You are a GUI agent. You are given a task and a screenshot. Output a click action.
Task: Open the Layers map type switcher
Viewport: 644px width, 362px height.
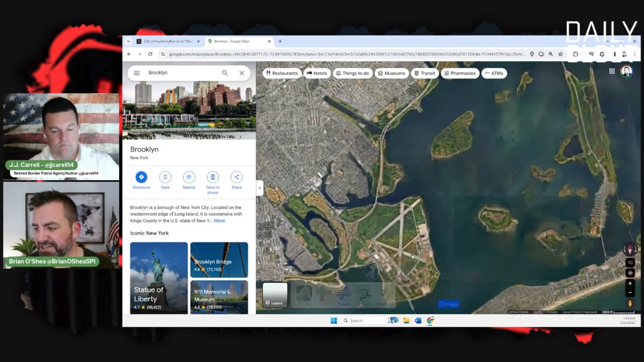pyautogui.click(x=275, y=295)
